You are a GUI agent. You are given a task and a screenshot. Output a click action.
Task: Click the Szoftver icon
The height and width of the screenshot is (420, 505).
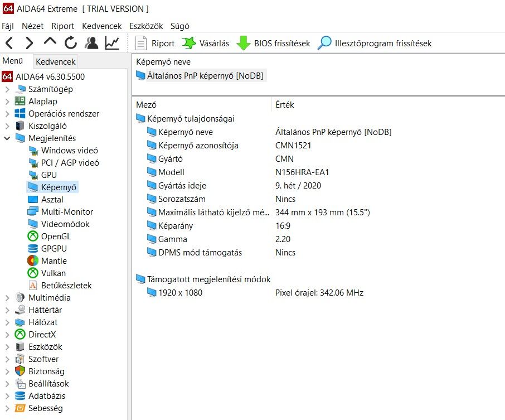[20, 359]
